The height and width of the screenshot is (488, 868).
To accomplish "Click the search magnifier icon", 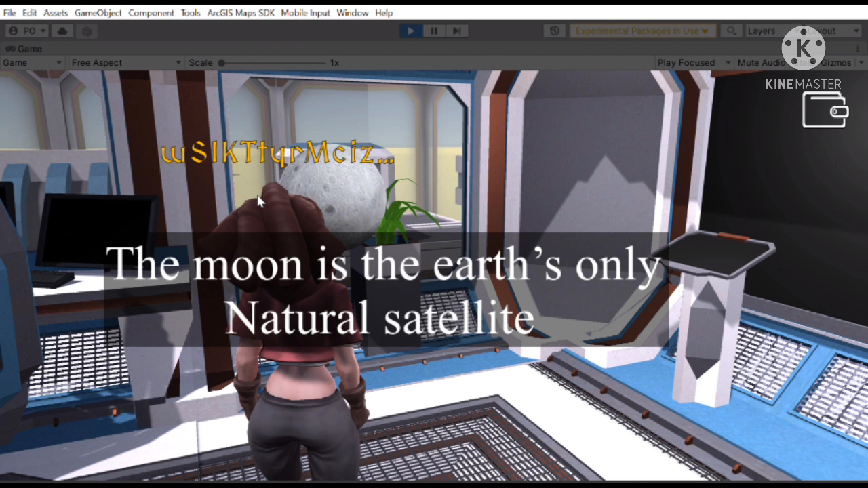I will [731, 30].
